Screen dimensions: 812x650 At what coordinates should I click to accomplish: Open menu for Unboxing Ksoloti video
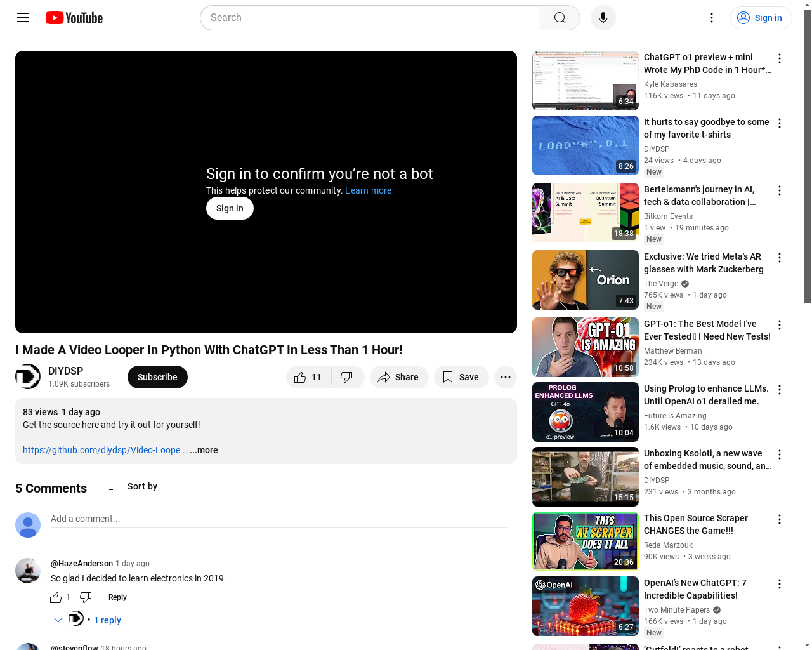(780, 454)
